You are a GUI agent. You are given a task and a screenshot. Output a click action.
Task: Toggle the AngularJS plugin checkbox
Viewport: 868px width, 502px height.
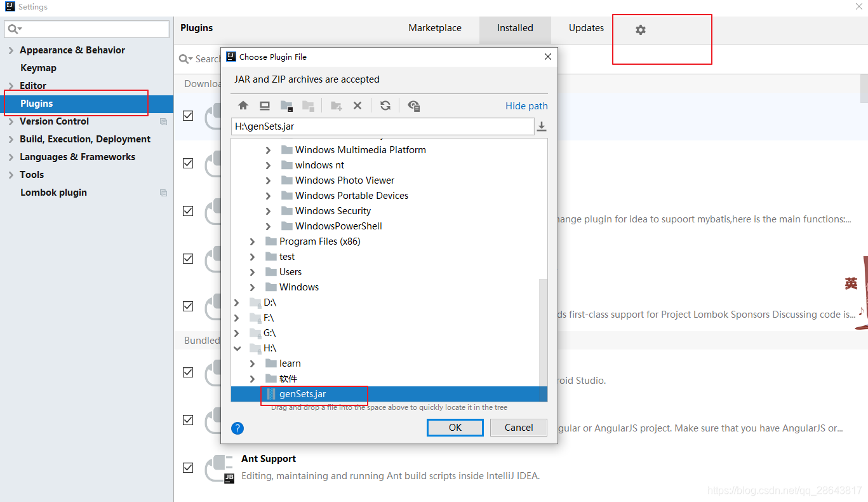[x=188, y=420]
